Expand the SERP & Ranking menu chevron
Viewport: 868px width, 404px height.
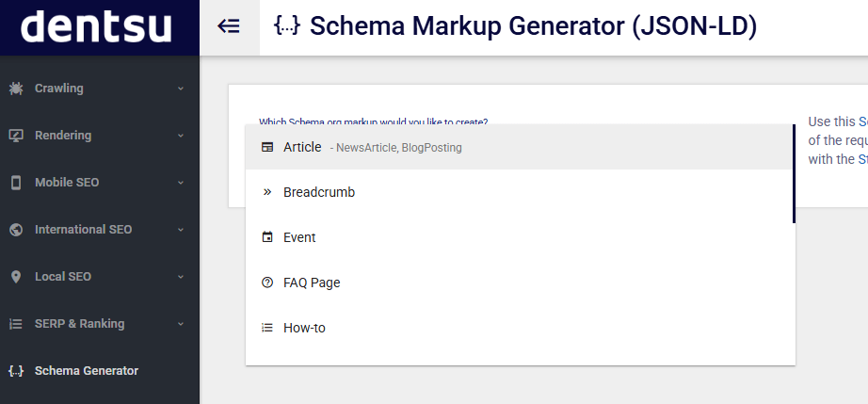pyautogui.click(x=181, y=324)
